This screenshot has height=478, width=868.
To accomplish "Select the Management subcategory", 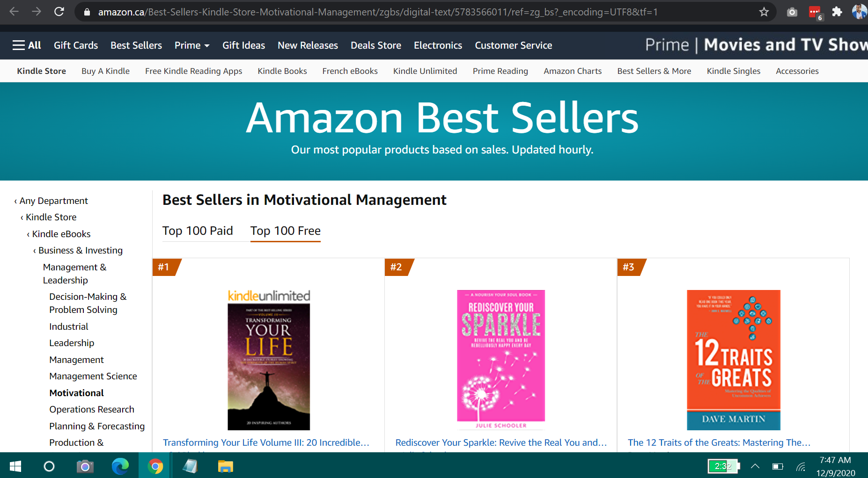I will coord(77,360).
